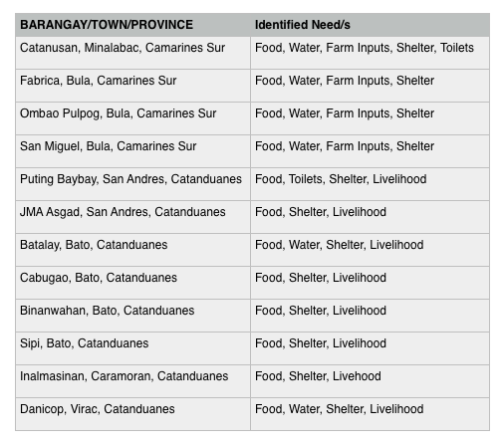The image size is (504, 444).
Task: Select the Inalmasinan, Caramoran, Catanduanes cell
Action: 132,381
